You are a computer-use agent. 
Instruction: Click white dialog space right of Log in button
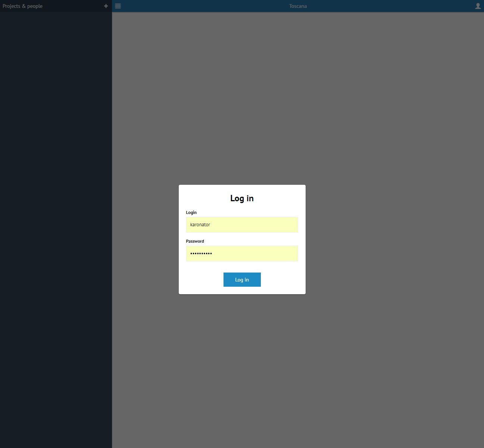click(x=283, y=280)
